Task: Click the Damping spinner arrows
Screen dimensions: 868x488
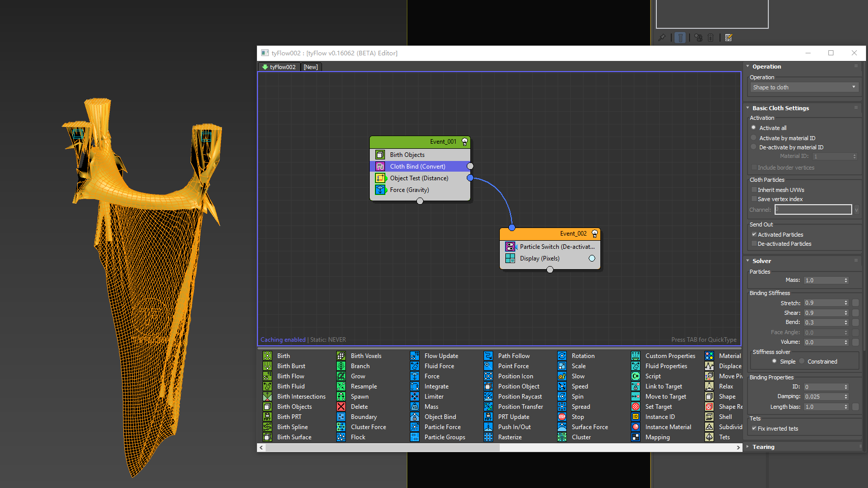Action: click(846, 397)
